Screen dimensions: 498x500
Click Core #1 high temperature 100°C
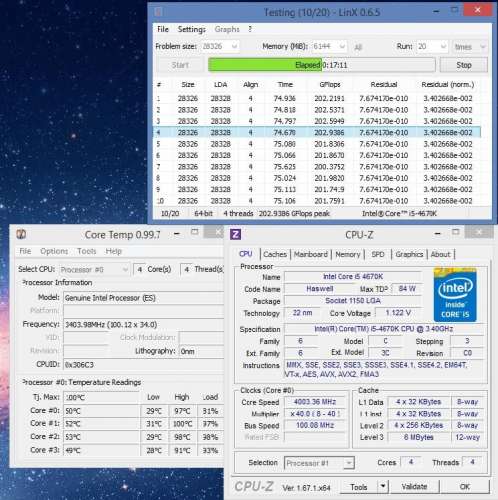(x=182, y=424)
